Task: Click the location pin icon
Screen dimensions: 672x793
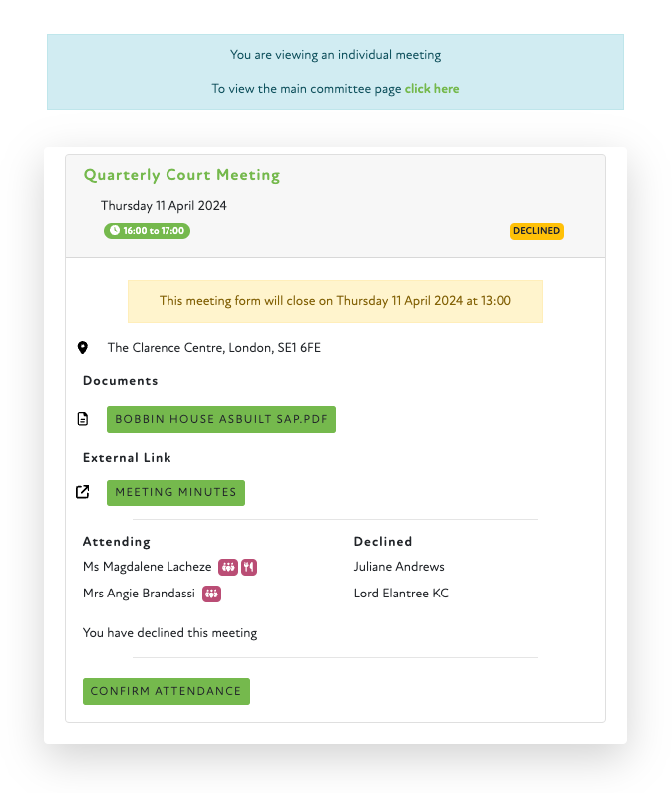Action: 83,348
